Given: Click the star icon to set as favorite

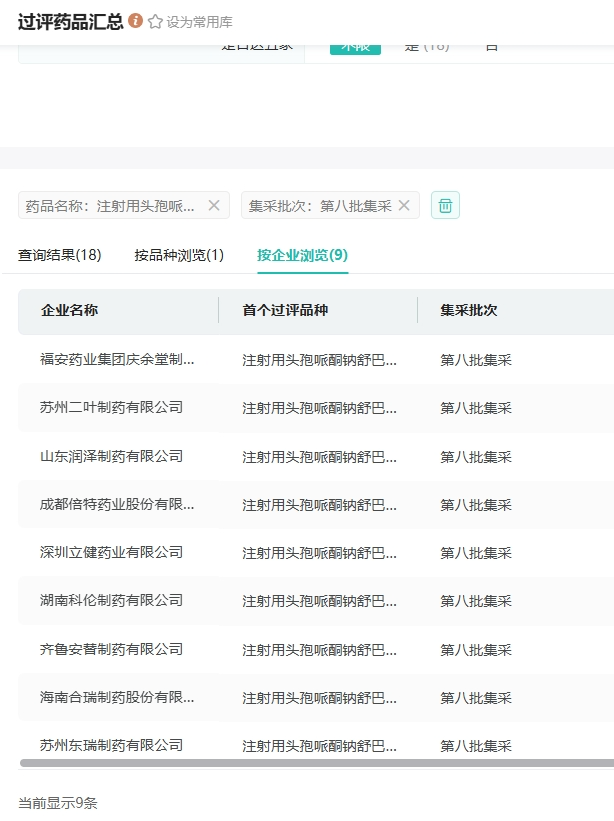Looking at the screenshot, I should [x=155, y=22].
